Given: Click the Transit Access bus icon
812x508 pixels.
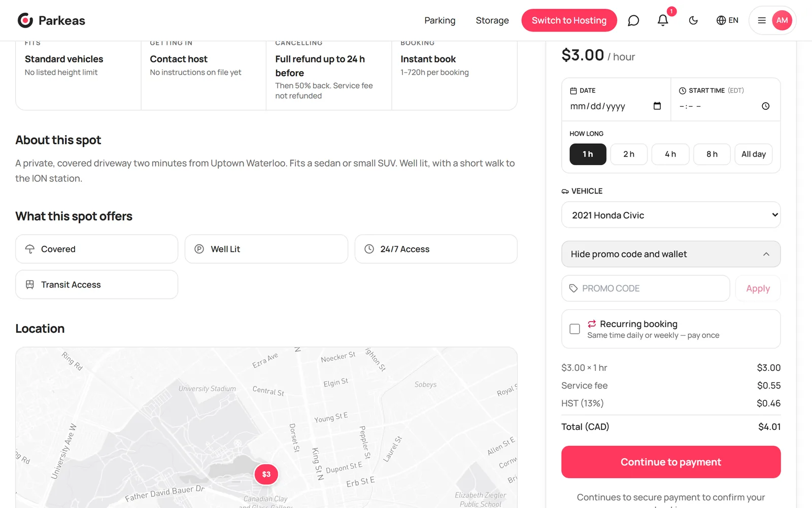Looking at the screenshot, I should pyautogui.click(x=30, y=284).
